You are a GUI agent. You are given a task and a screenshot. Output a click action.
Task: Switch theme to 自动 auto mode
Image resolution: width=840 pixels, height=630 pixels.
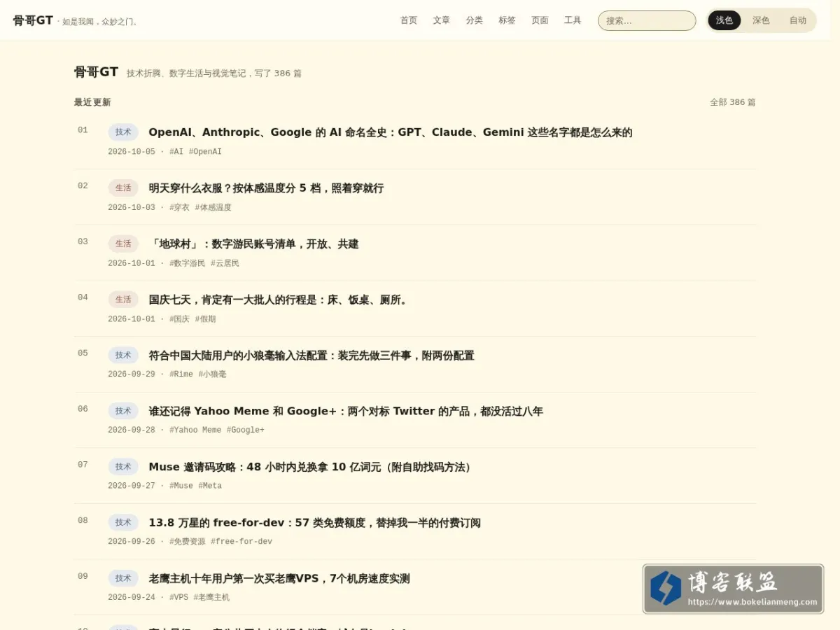[x=798, y=20]
